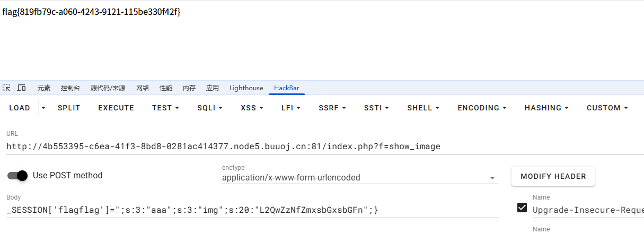
Task: Focus the URL input field
Action: [x=324, y=146]
